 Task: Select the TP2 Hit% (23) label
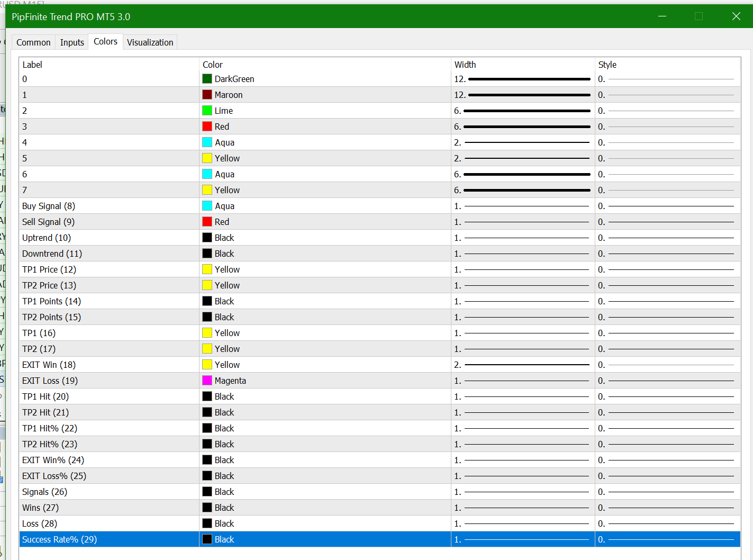coord(50,444)
